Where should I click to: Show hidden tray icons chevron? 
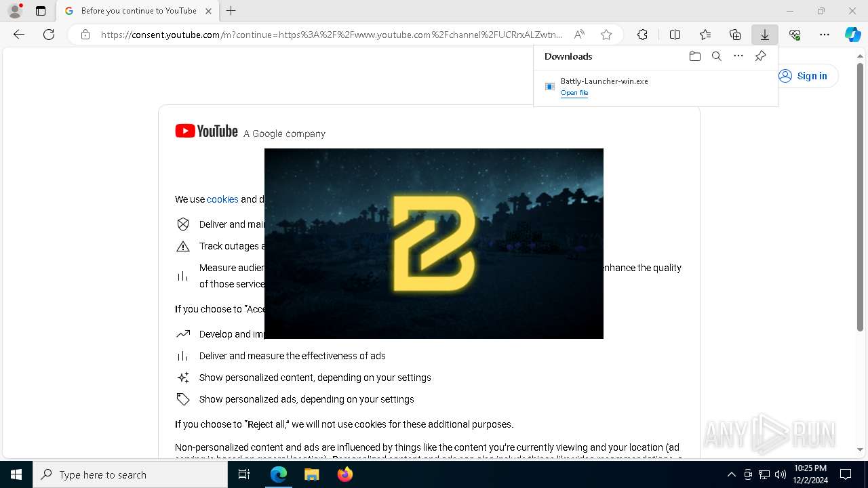coord(731,474)
